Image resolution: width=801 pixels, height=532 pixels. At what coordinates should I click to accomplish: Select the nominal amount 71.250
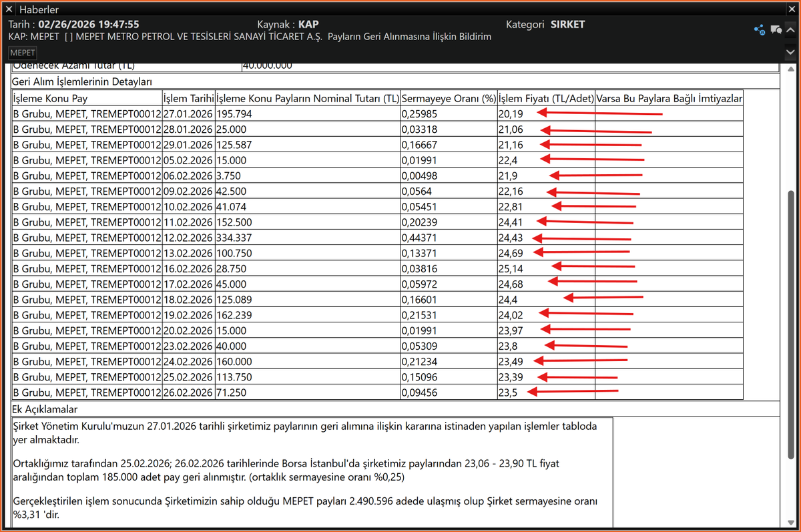pos(308,392)
